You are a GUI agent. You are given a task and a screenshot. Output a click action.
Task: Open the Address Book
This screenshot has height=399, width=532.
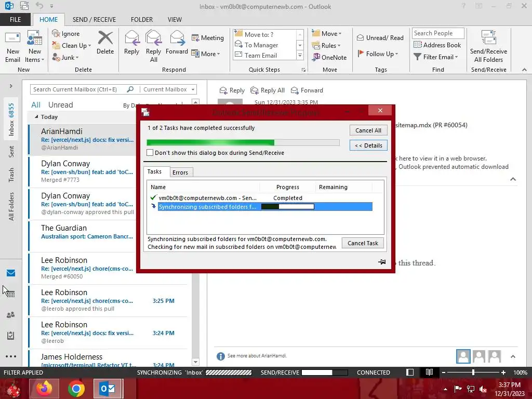437,45
